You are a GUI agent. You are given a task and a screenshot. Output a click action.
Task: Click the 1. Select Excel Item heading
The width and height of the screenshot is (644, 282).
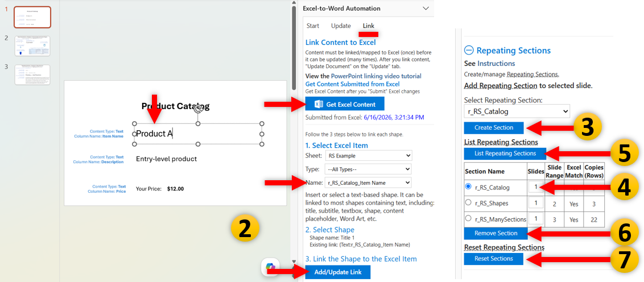337,146
